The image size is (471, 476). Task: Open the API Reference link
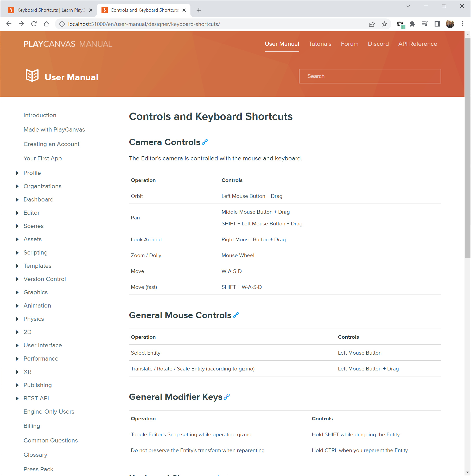click(417, 44)
